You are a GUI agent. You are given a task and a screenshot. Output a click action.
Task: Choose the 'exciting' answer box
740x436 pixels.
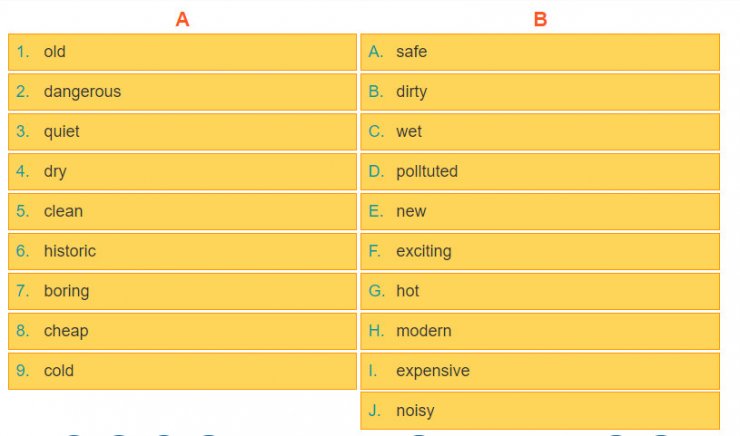pyautogui.click(x=540, y=251)
